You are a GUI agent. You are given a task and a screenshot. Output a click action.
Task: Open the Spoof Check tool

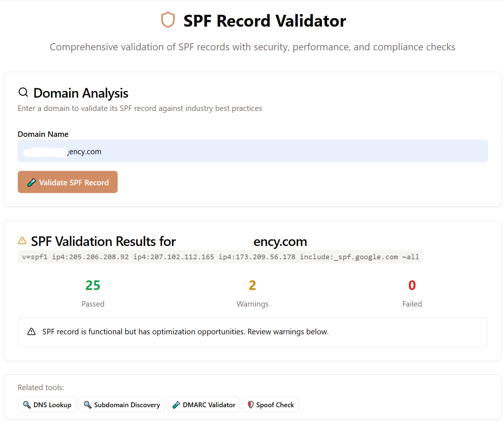point(271,405)
